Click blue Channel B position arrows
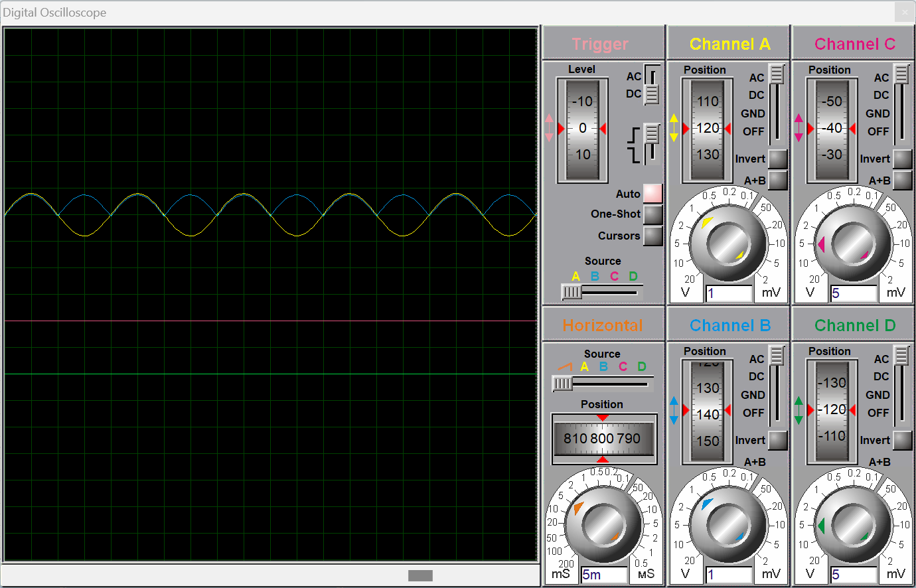 click(x=674, y=410)
